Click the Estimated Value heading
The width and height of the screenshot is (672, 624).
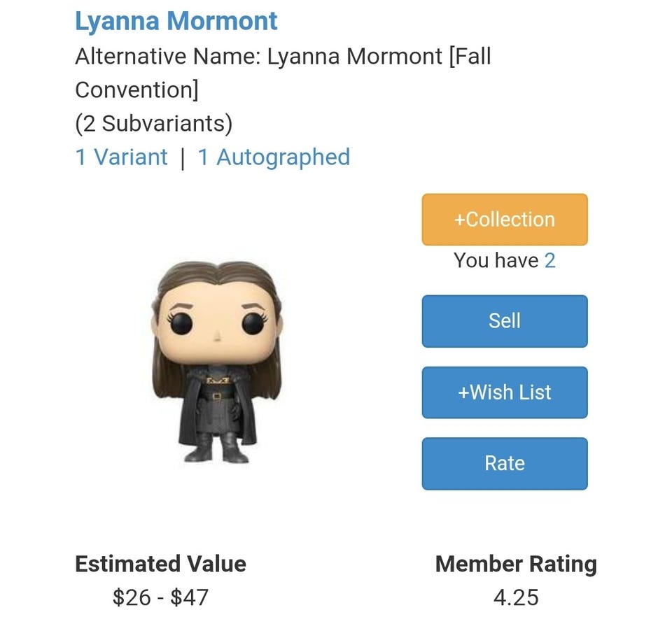tap(160, 564)
